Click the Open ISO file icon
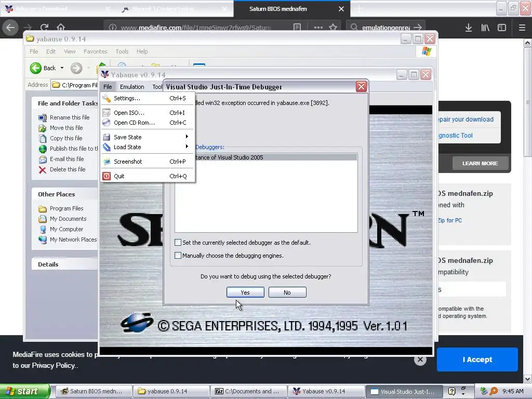Image resolution: width=532 pixels, height=399 pixels. pyautogui.click(x=107, y=113)
